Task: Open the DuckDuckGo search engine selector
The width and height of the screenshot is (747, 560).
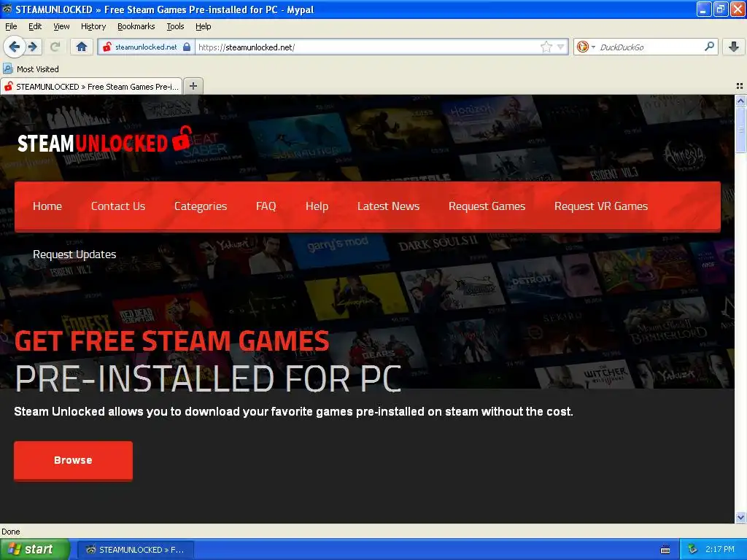Action: (x=586, y=47)
